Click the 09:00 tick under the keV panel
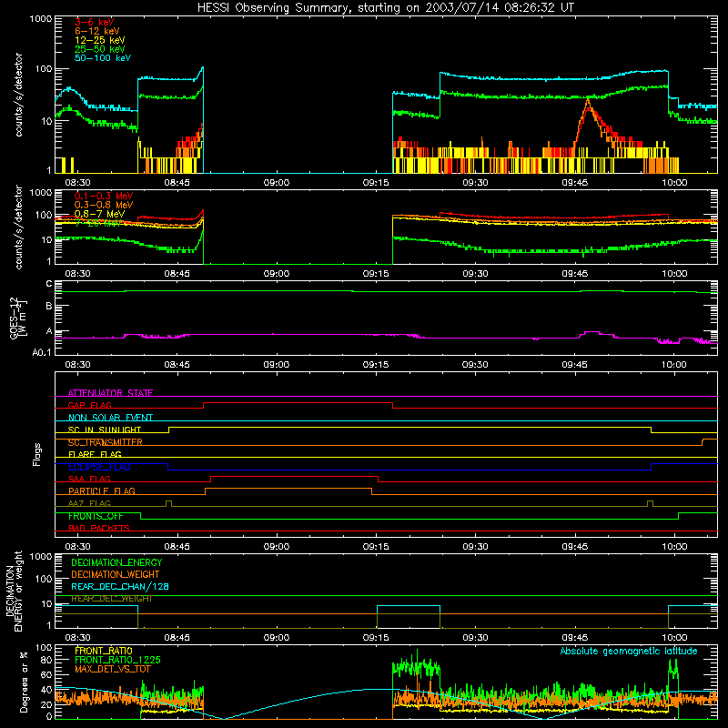The height and width of the screenshot is (728, 728). point(277,183)
